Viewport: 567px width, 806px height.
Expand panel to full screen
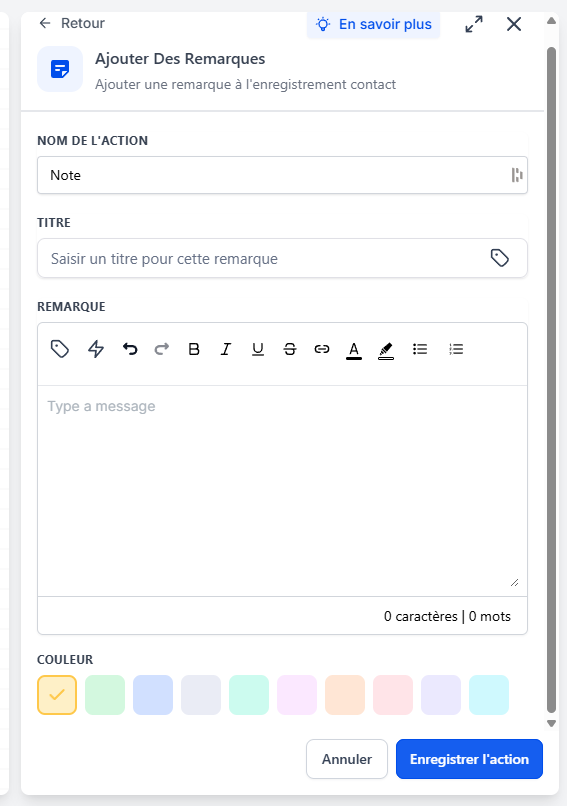click(x=474, y=24)
